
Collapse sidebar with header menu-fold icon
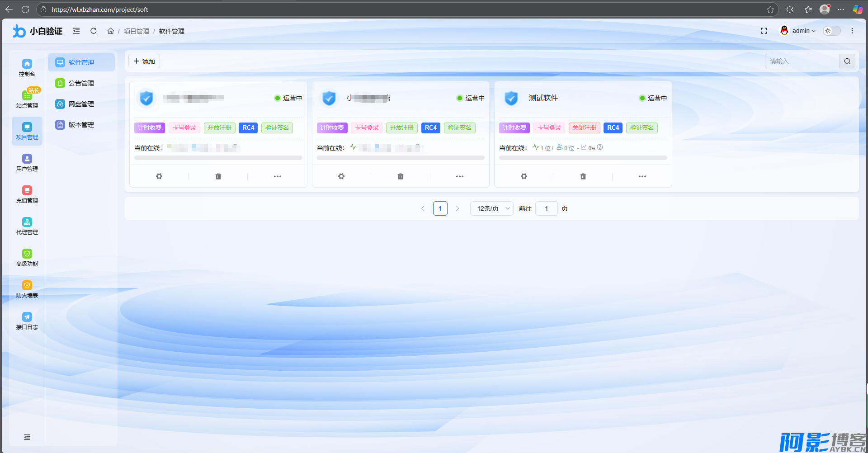tap(76, 31)
